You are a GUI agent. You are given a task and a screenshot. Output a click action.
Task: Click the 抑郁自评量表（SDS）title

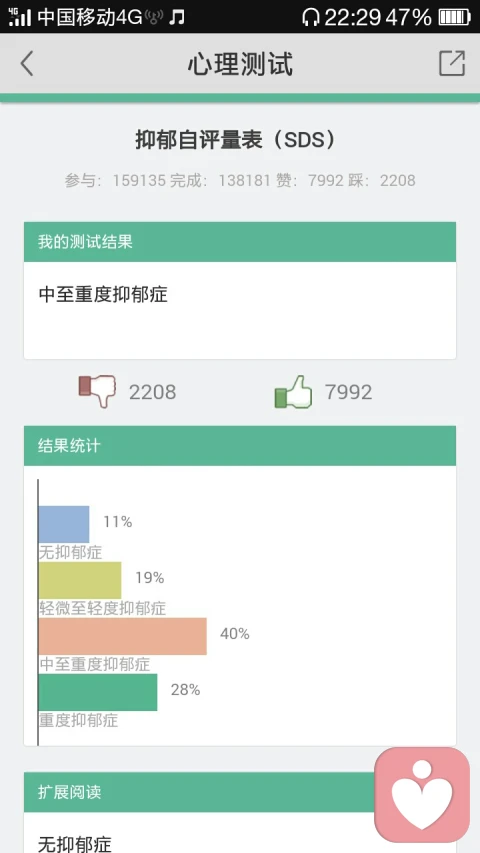coord(236,140)
